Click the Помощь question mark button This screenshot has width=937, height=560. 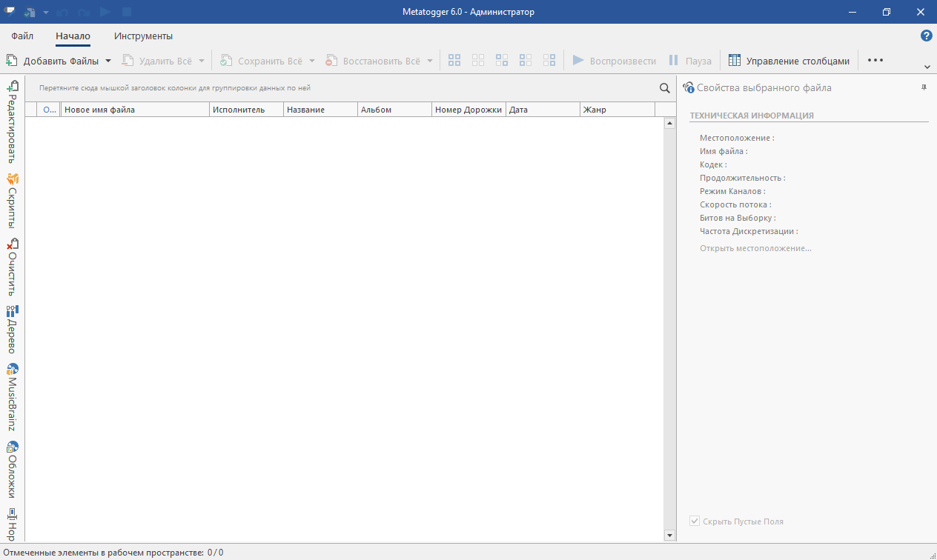(x=925, y=35)
